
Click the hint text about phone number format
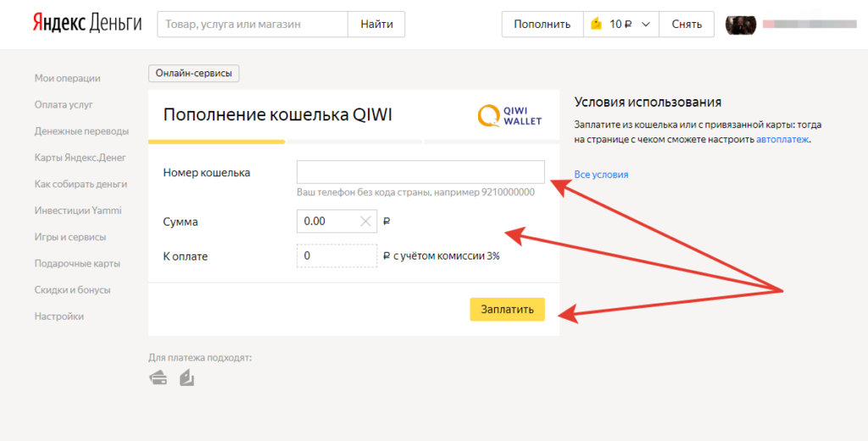415,193
